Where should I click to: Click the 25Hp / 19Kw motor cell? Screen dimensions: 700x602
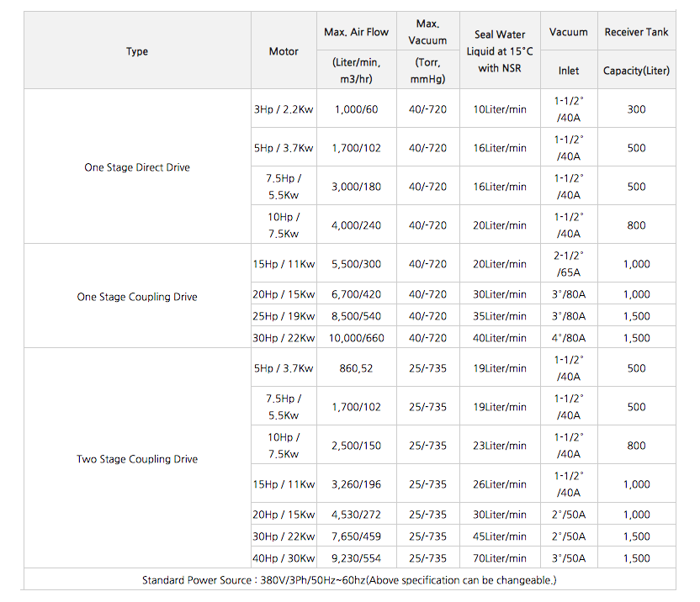click(284, 316)
